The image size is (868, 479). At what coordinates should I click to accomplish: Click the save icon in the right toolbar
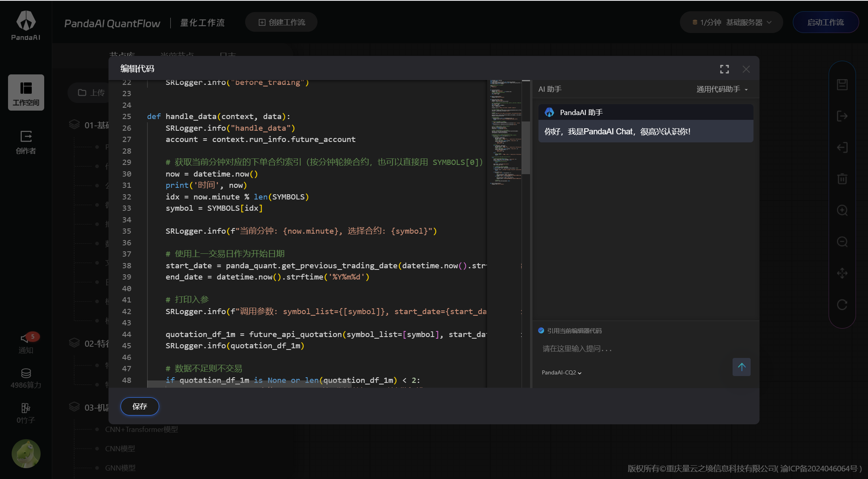[x=842, y=84]
